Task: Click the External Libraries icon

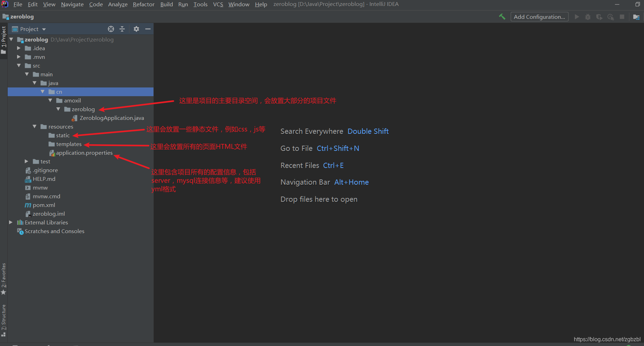Action: click(20, 223)
